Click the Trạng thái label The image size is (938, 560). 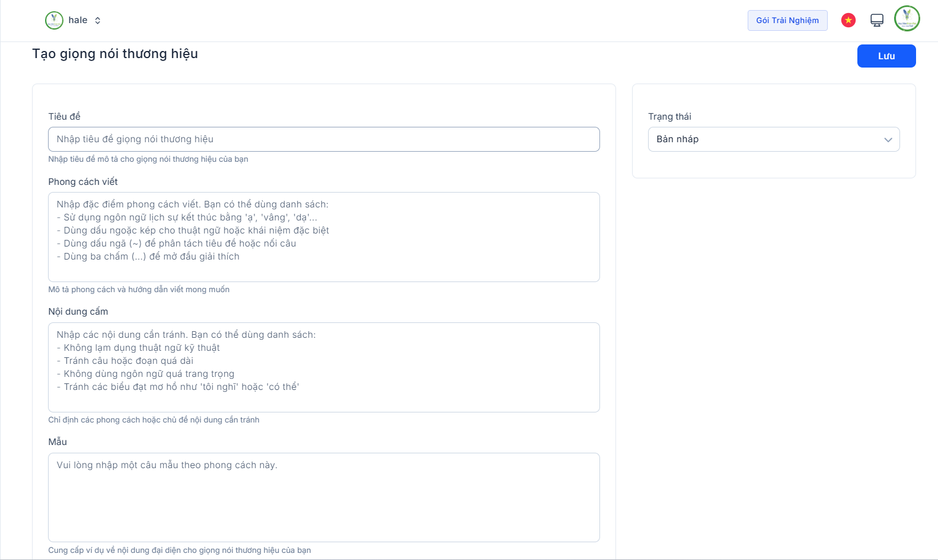click(x=669, y=117)
